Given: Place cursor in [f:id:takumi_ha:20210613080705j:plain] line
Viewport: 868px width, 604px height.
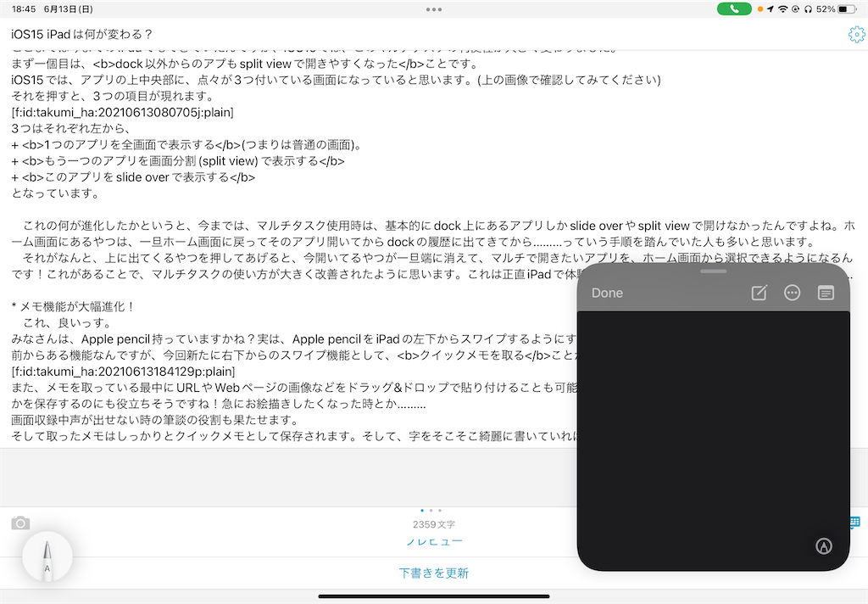Looking at the screenshot, I should tap(122, 113).
